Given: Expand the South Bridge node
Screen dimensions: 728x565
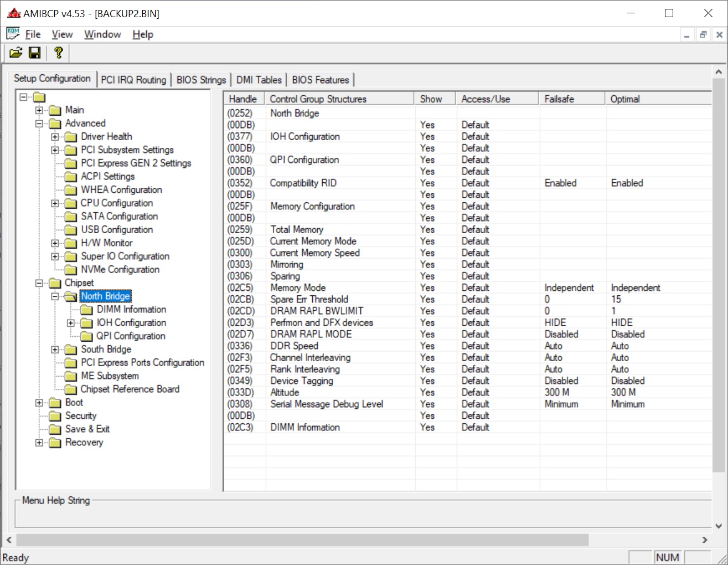Looking at the screenshot, I should [55, 350].
